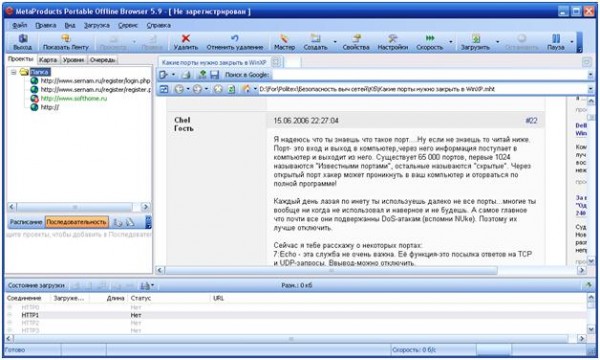600x360 pixels.
Task: Click the Загрузить download icon
Action: tap(475, 38)
